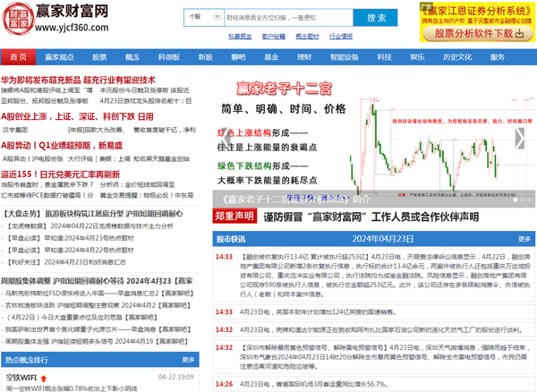Open （4月22日）今日大盘重要点位 article
Screen dimensions: 537x392
[81, 318]
